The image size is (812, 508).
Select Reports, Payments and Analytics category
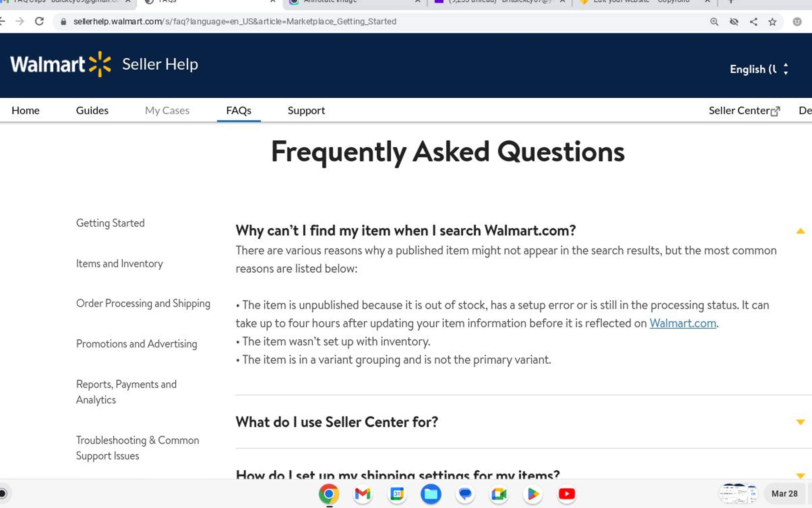(126, 392)
